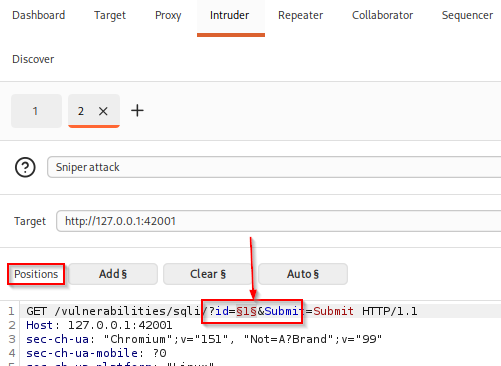
Task: Click the Target field label
Action: (x=30, y=221)
